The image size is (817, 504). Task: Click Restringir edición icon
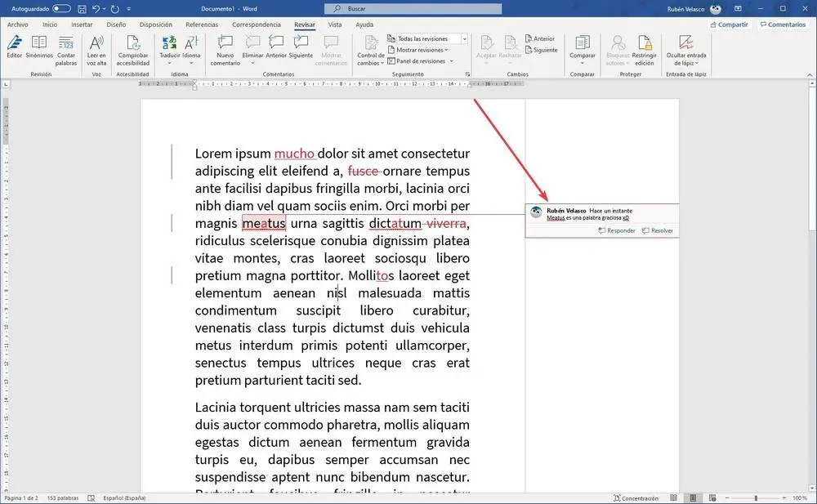pos(644,46)
